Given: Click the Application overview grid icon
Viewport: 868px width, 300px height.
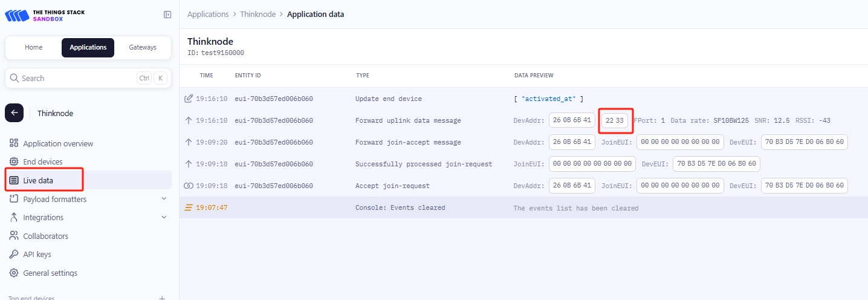Looking at the screenshot, I should tap(14, 143).
